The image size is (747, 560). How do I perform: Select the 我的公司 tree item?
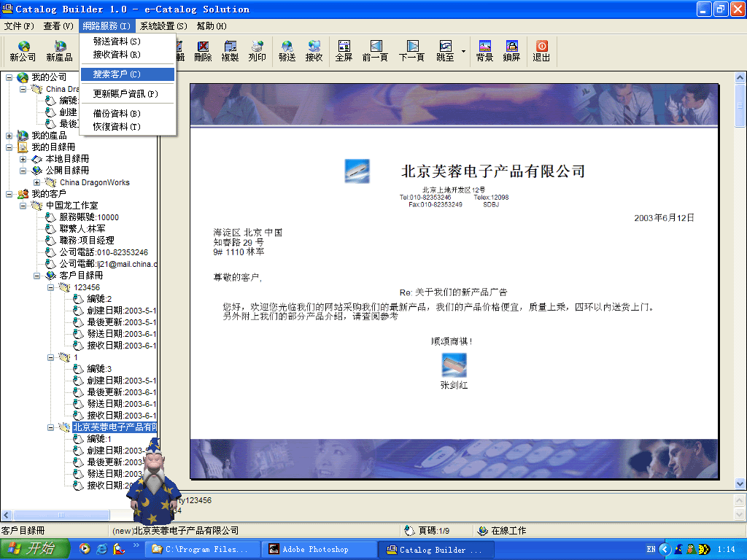tap(49, 77)
